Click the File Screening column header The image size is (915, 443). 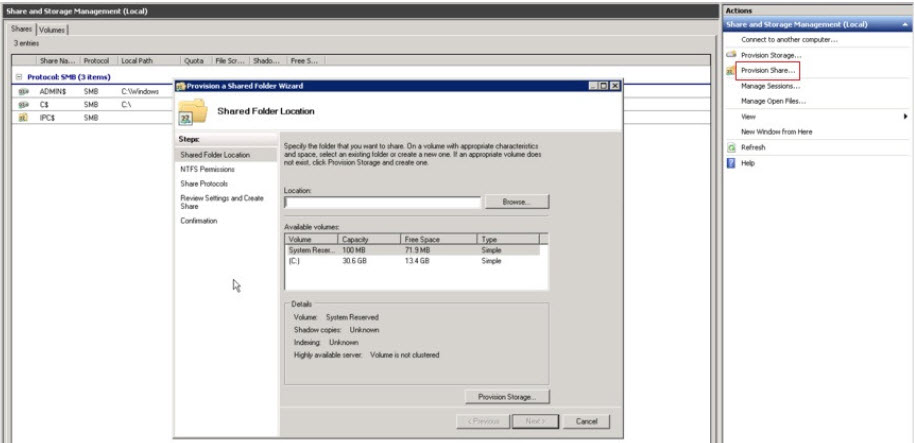[x=230, y=61]
